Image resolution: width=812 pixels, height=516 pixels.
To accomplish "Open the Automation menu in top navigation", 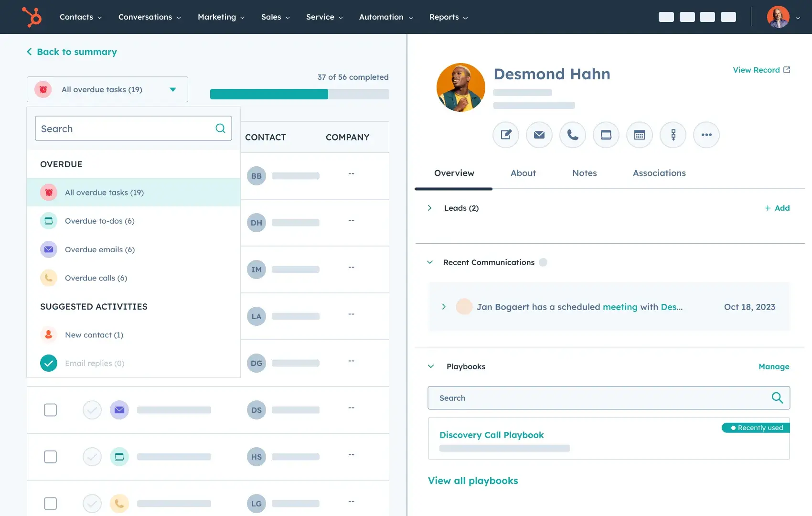I will [386, 17].
